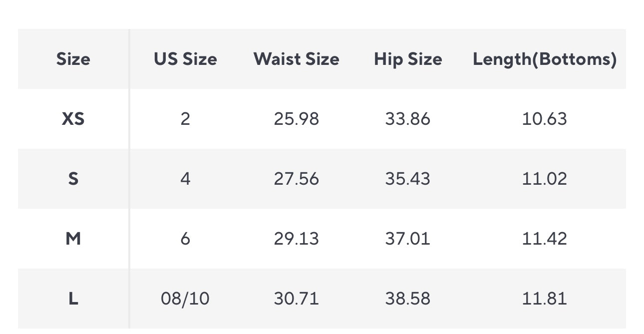Select the XS size row label
Screen dimensions: 644x334
click(x=73, y=119)
